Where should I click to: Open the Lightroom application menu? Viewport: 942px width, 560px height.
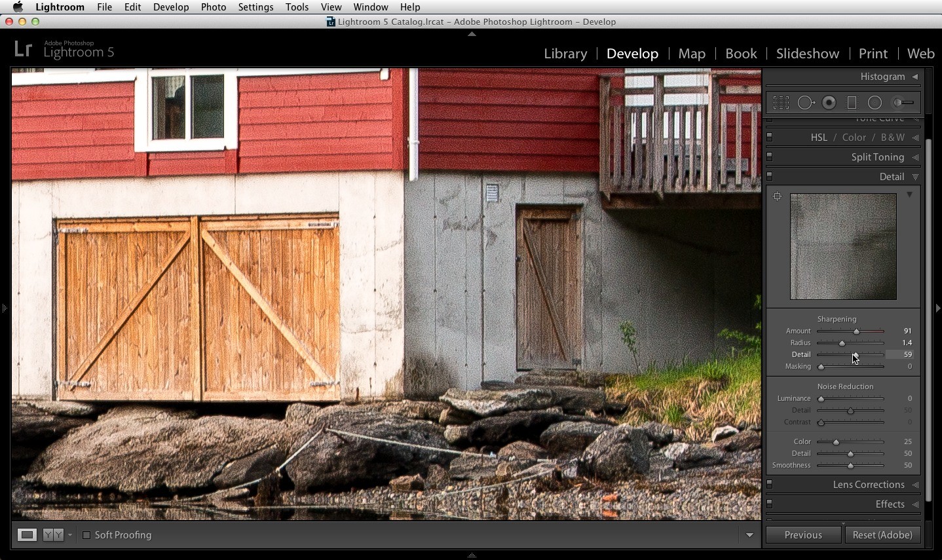pos(60,7)
